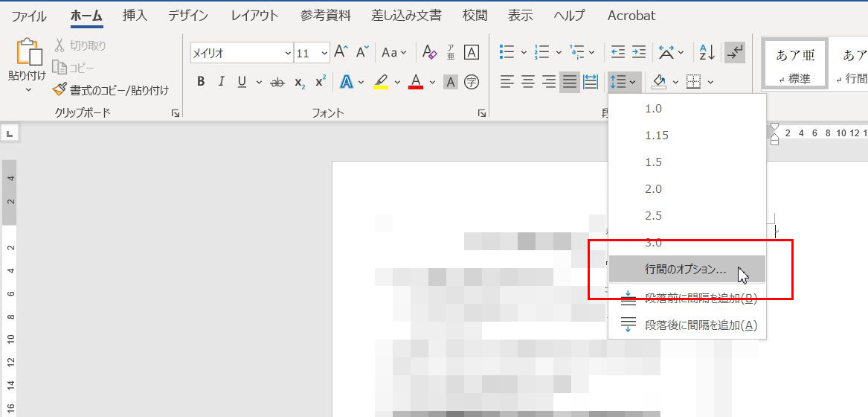Screen dimensions: 868x417
Task: Click the enclosed character icon
Action: pyautogui.click(x=471, y=82)
